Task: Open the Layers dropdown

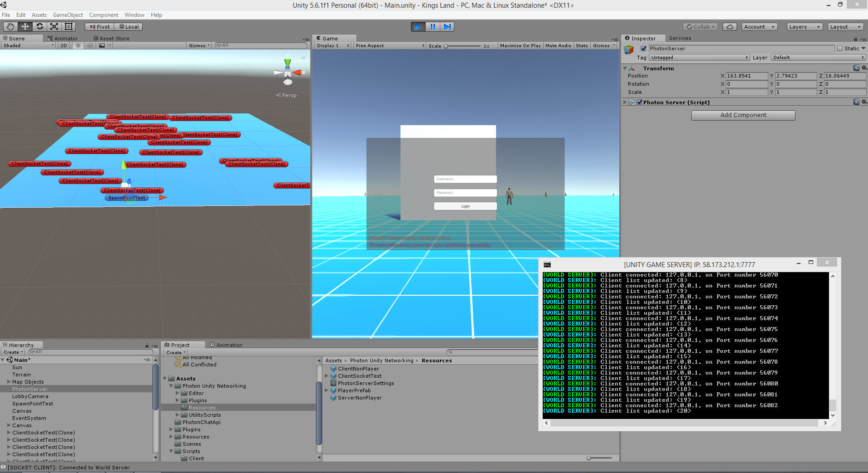Action: click(805, 27)
